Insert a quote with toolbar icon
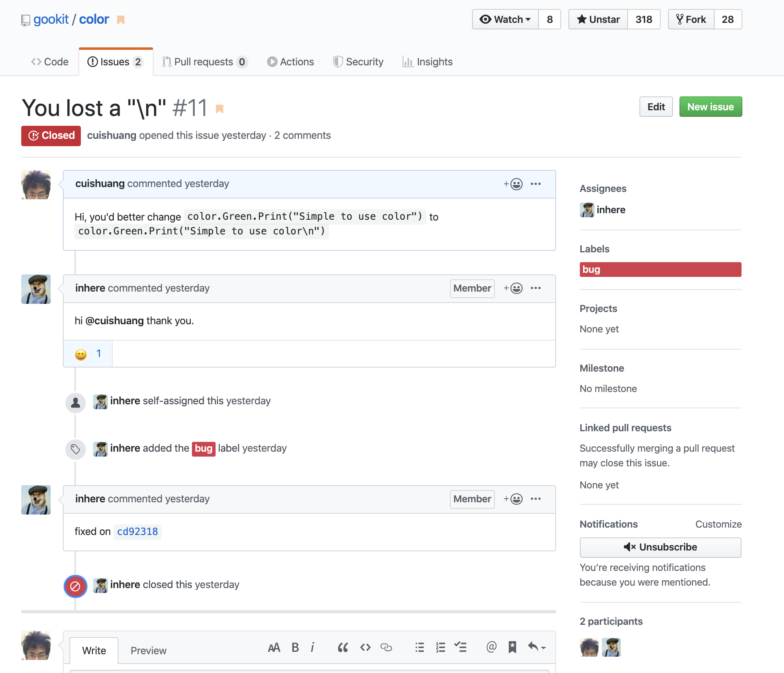 coord(343,647)
